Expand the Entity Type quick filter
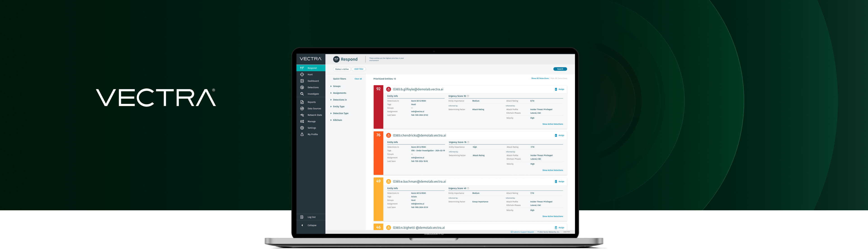 click(x=338, y=107)
